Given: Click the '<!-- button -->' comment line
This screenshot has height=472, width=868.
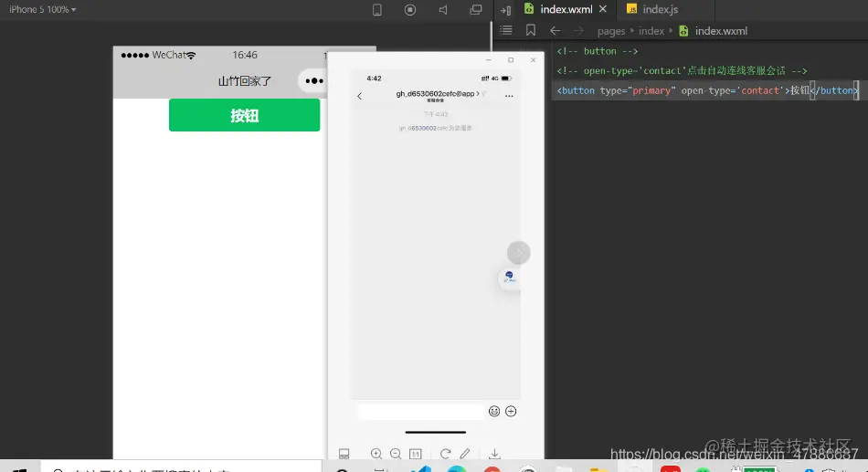Looking at the screenshot, I should (598, 51).
